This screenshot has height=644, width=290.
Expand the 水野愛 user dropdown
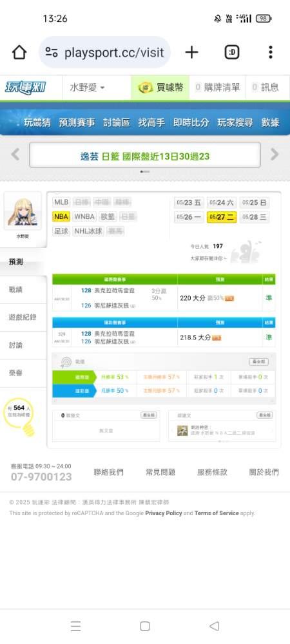coord(87,88)
